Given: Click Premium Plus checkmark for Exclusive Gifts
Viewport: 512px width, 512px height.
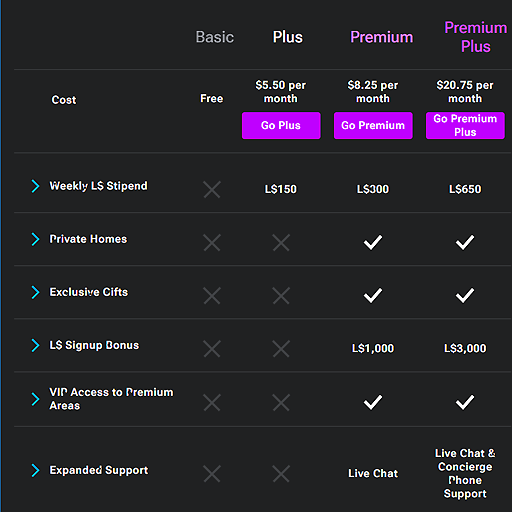Looking at the screenshot, I should pyautogui.click(x=465, y=295).
